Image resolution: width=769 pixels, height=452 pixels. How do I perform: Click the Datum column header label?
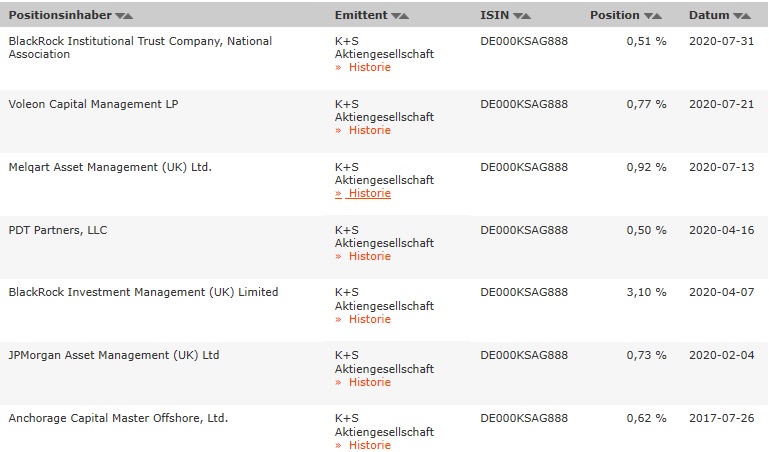709,16
